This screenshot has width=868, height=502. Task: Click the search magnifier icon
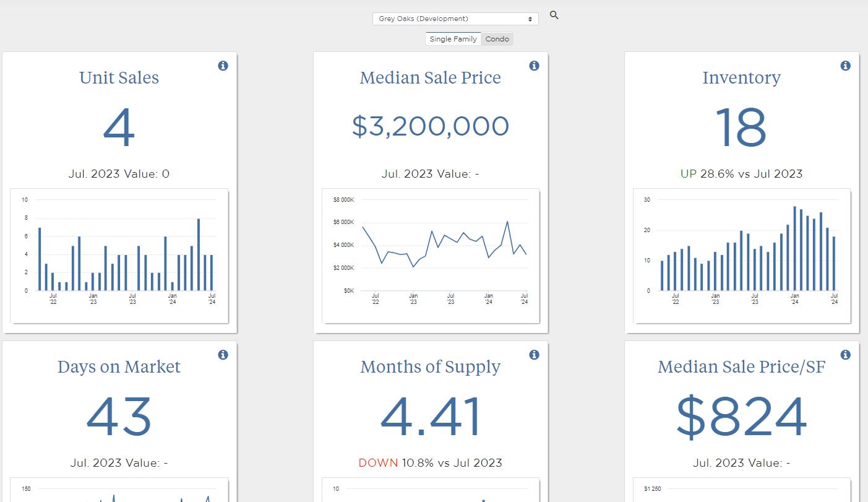[554, 15]
